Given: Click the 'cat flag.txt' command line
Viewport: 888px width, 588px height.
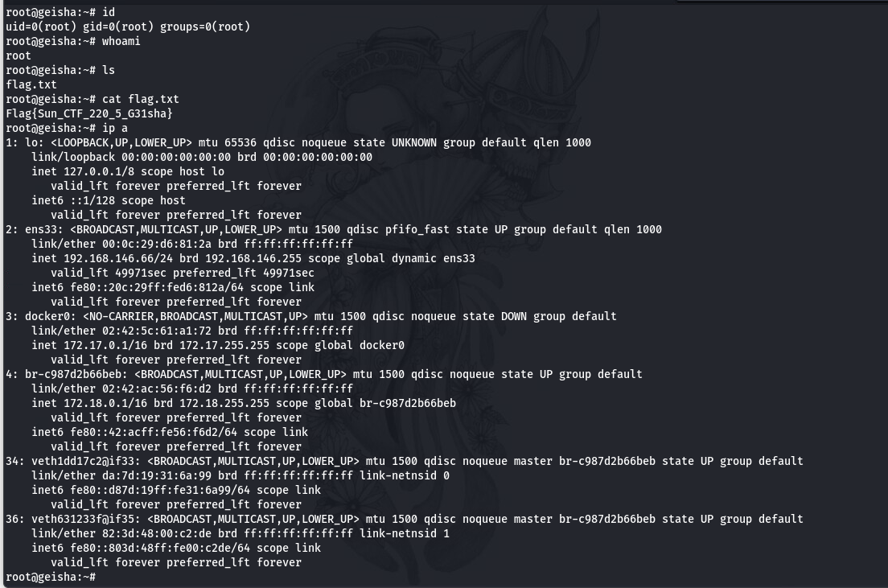Looking at the screenshot, I should [92, 99].
